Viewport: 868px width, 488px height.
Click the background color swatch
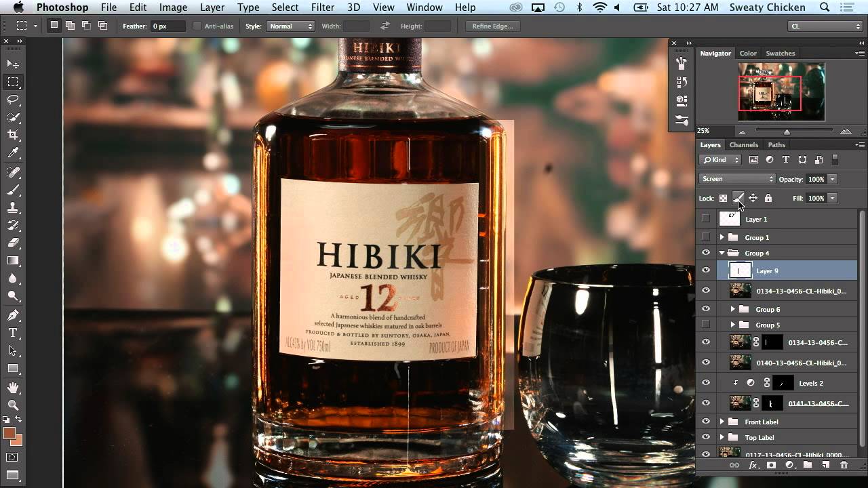[17, 441]
